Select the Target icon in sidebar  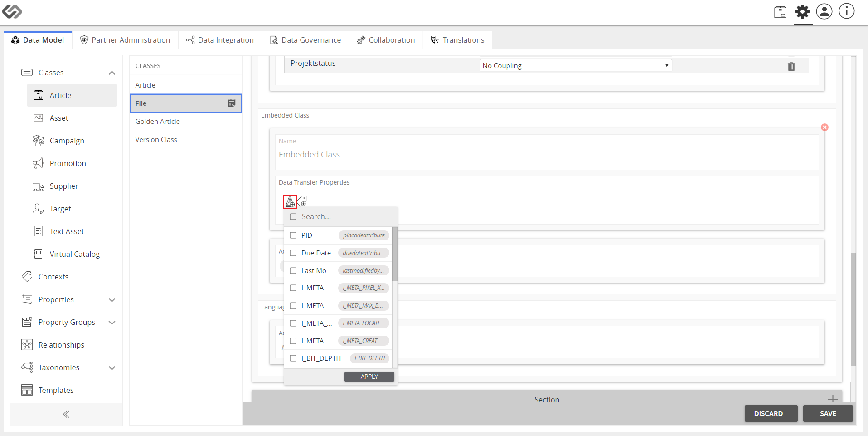(39, 209)
